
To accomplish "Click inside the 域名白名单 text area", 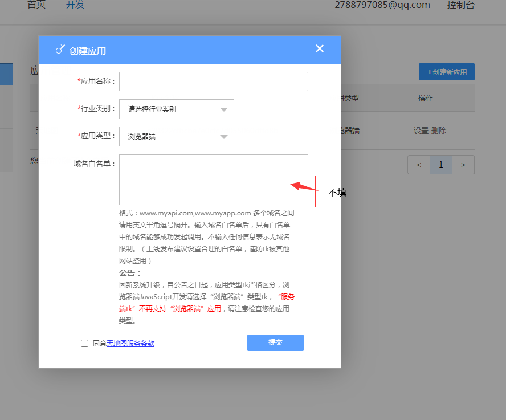I will 213,180.
